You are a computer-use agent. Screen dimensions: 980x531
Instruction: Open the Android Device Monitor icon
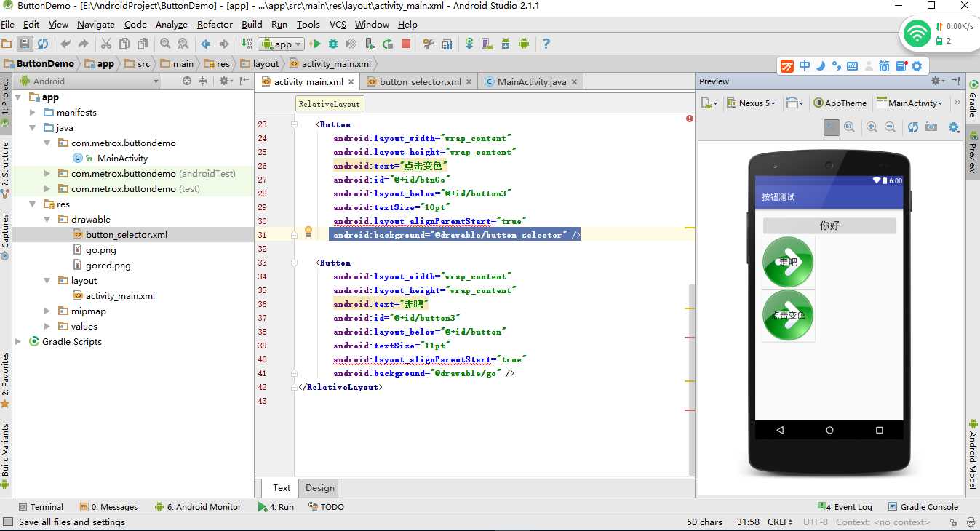coord(524,44)
